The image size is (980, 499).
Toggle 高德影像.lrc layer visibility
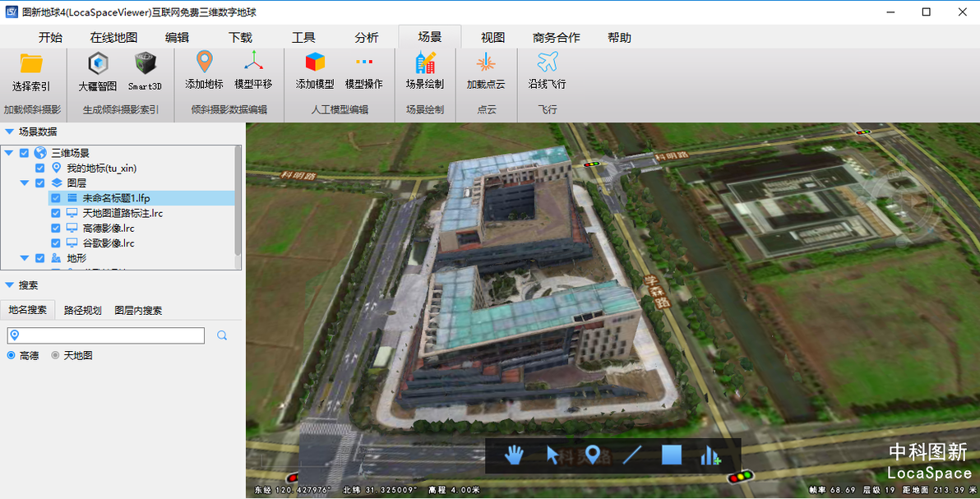(x=56, y=229)
